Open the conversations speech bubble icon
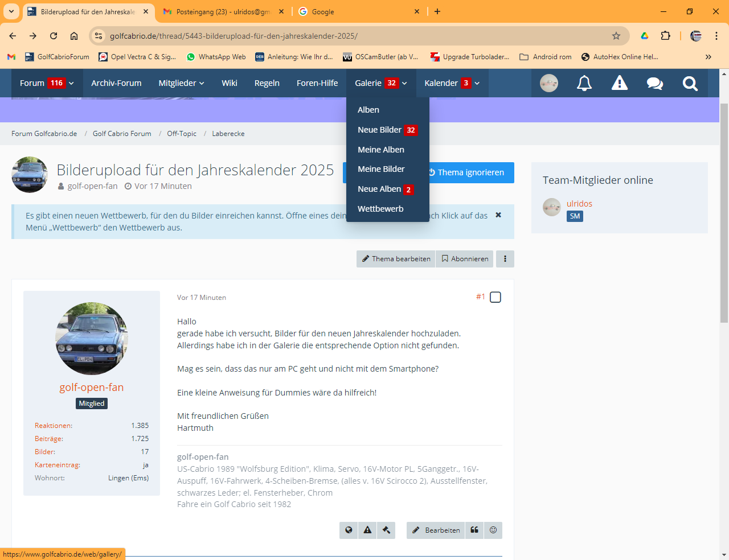 [x=654, y=84]
